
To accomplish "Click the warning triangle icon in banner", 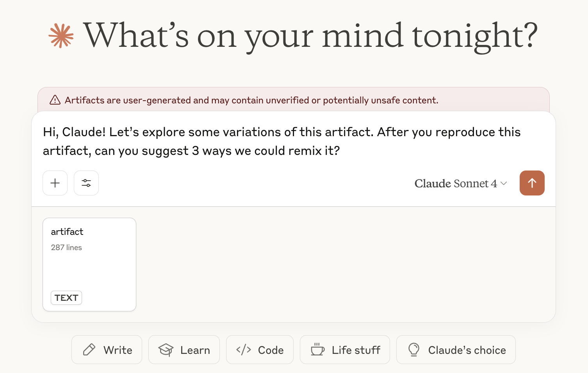I will (55, 100).
